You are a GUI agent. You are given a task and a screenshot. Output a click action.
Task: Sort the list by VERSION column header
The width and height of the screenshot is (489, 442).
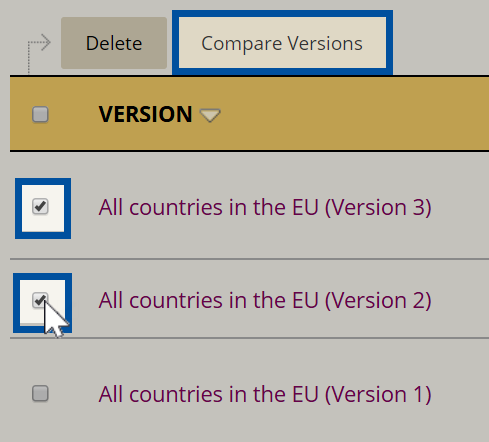(145, 114)
